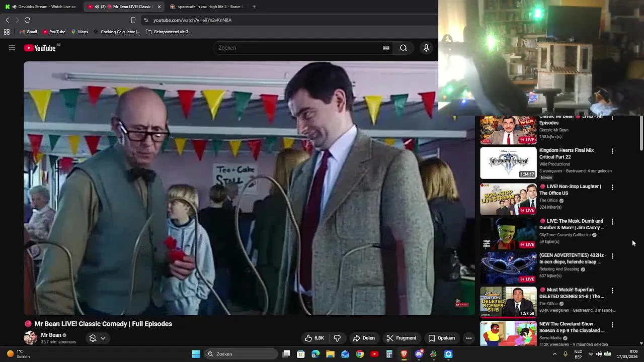Toggle the notification bell for Mr Bean
This screenshot has height=362, width=644.
click(x=93, y=338)
